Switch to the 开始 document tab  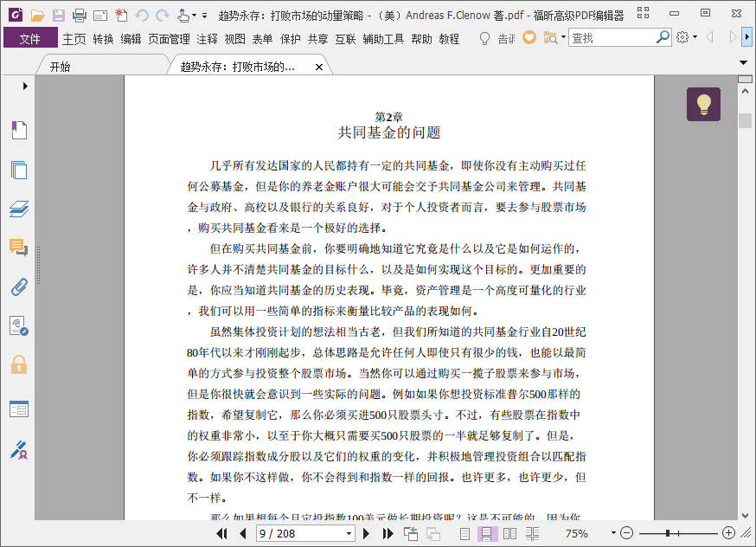point(61,67)
